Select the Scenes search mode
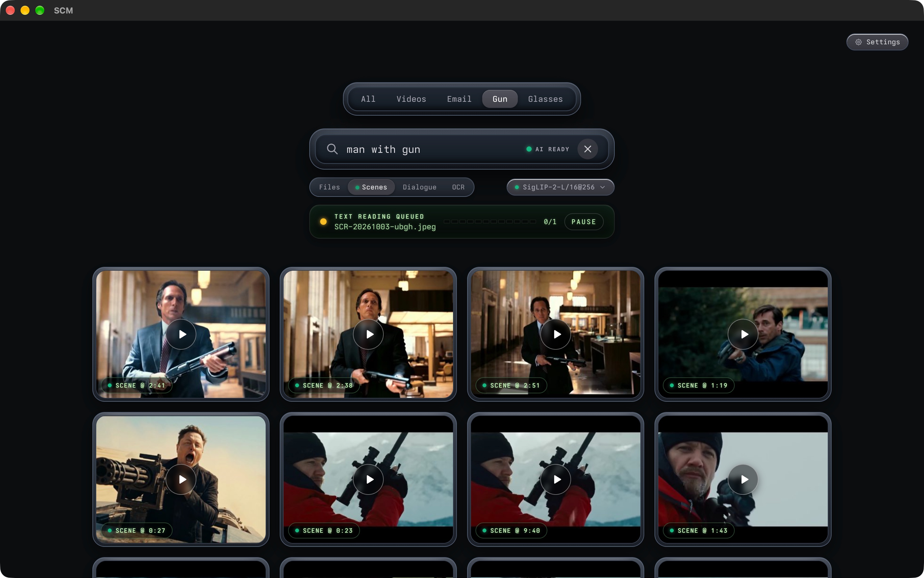Image resolution: width=924 pixels, height=578 pixels. [x=371, y=187]
